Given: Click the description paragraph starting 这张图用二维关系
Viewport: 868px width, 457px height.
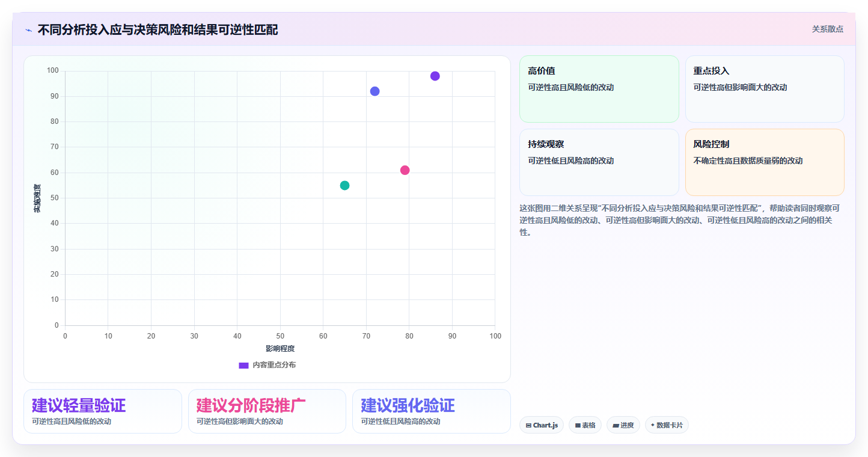Looking at the screenshot, I should [679, 220].
